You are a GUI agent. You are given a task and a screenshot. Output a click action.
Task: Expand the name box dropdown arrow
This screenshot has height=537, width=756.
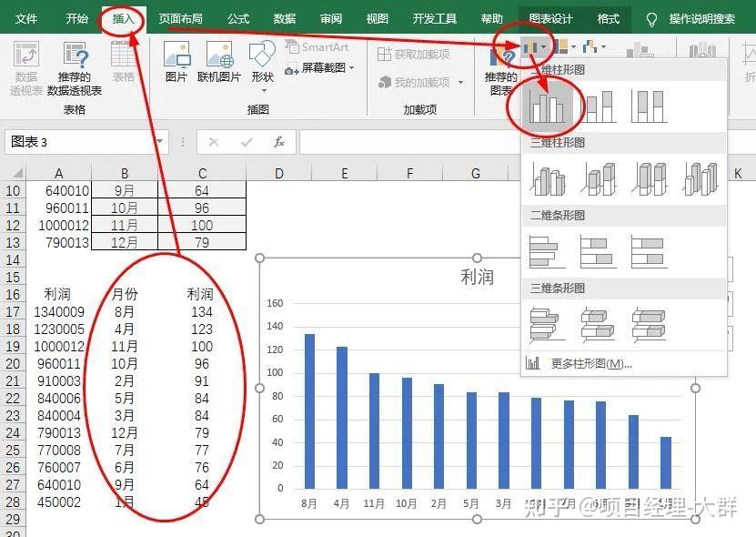coord(160,142)
